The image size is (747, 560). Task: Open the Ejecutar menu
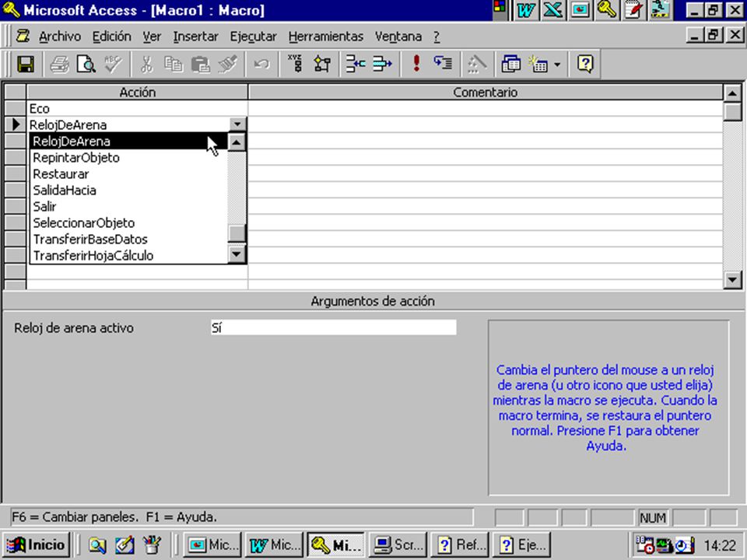pyautogui.click(x=254, y=37)
